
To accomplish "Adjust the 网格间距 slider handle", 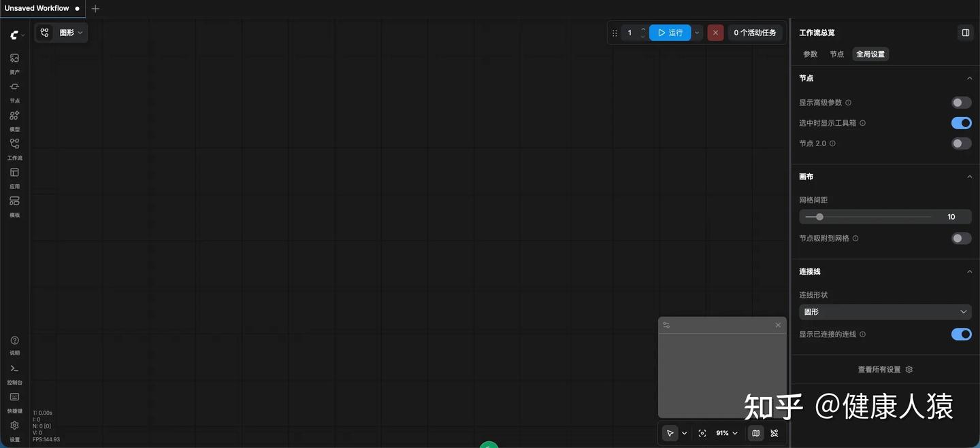I will pyautogui.click(x=819, y=217).
